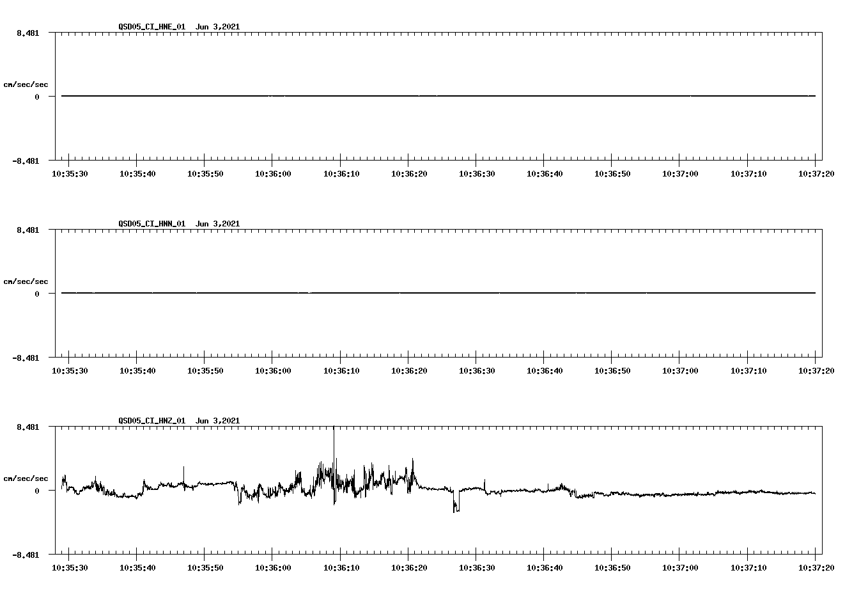Image resolution: width=868 pixels, height=591 pixels.
Task: Click the cm/sec/sec label on HNN chart
Action: point(26,281)
